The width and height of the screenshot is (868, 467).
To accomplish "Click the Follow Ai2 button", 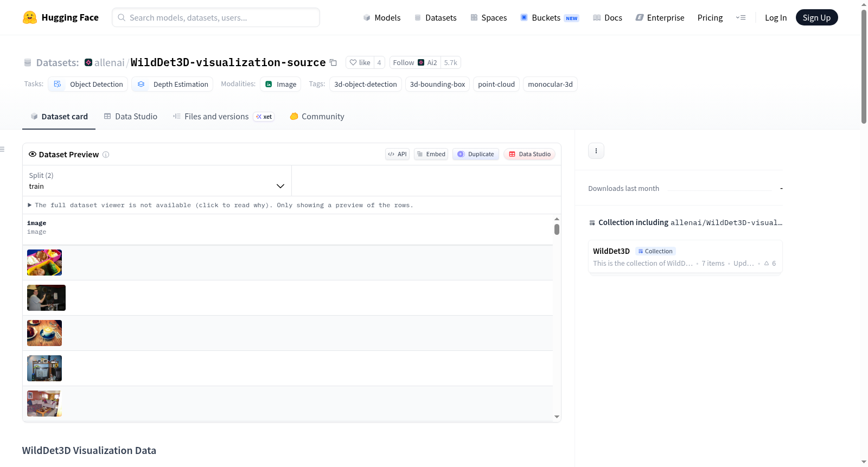I will [415, 63].
